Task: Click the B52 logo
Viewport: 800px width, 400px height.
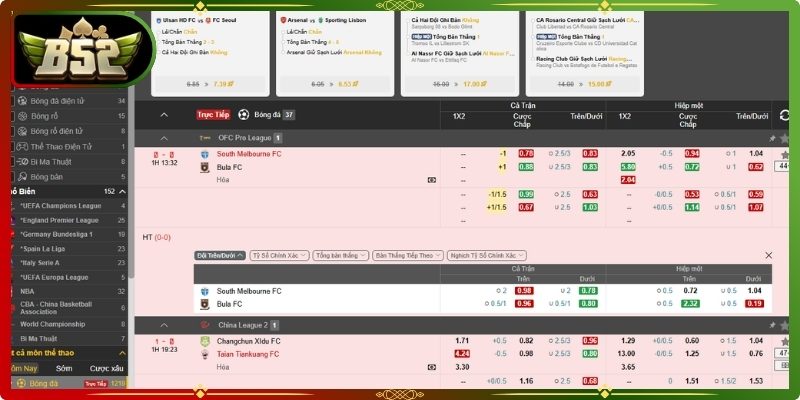Action: coord(82,49)
